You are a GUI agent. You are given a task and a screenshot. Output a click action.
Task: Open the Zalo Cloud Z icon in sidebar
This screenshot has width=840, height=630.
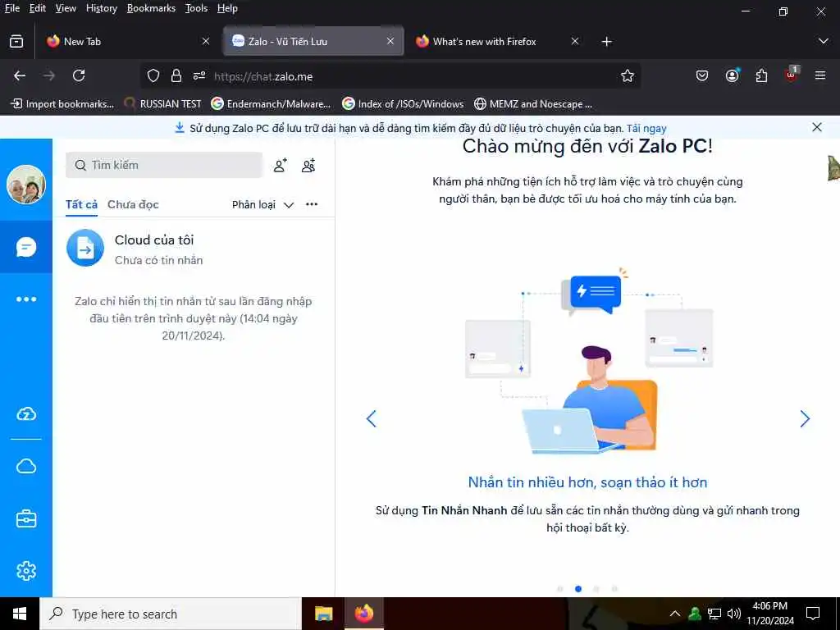(x=25, y=413)
